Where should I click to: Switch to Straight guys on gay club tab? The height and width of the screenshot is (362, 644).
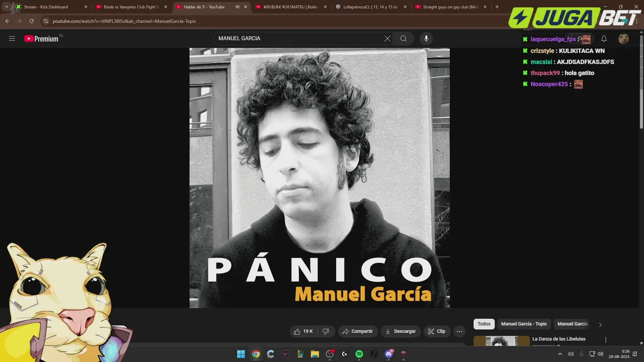pyautogui.click(x=451, y=7)
